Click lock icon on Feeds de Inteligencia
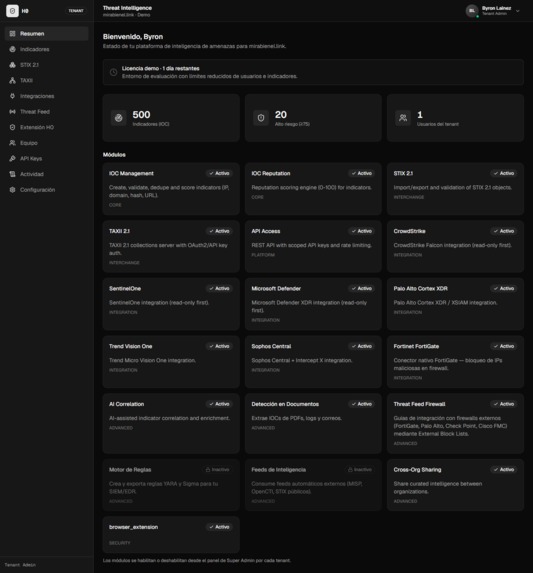This screenshot has height=573, width=533. click(x=350, y=470)
